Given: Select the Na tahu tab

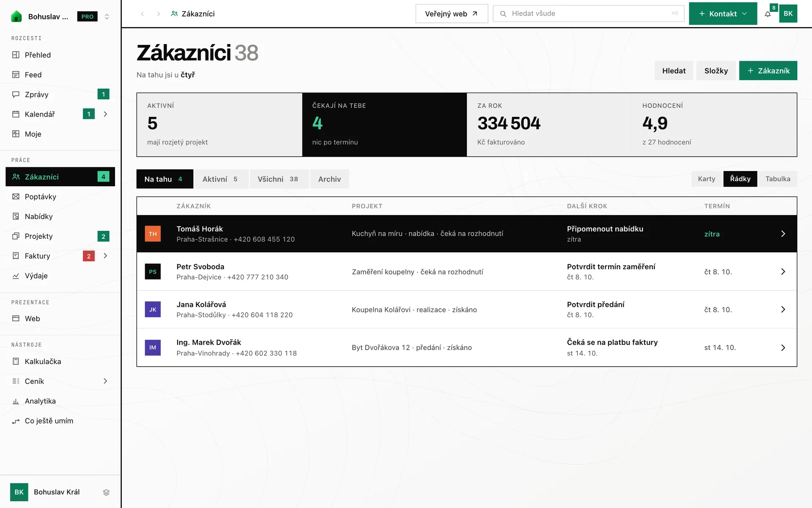Looking at the screenshot, I should click(x=165, y=179).
